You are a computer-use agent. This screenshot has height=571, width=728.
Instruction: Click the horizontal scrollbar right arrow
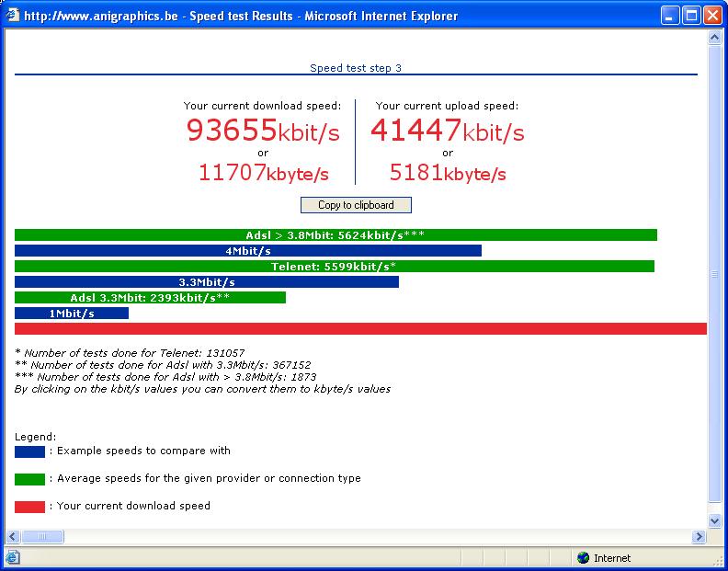pos(700,536)
